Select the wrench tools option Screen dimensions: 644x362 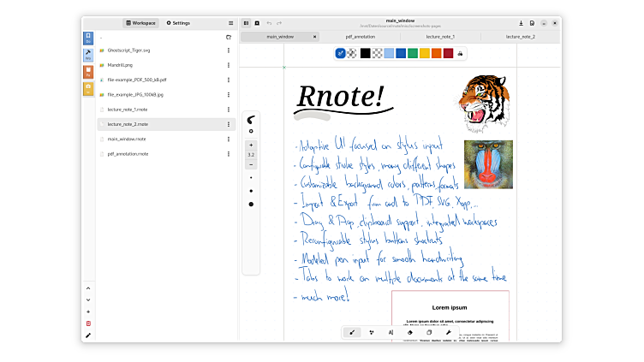click(x=449, y=332)
